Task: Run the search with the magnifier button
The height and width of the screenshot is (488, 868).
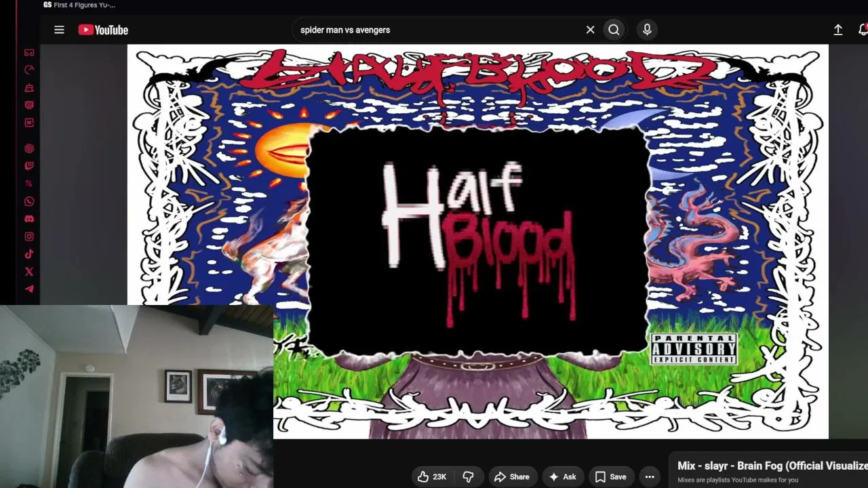Action: (x=614, y=30)
